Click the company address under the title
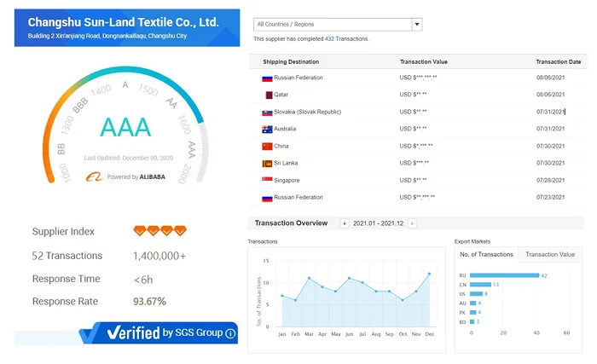The image size is (597, 364). pos(107,36)
